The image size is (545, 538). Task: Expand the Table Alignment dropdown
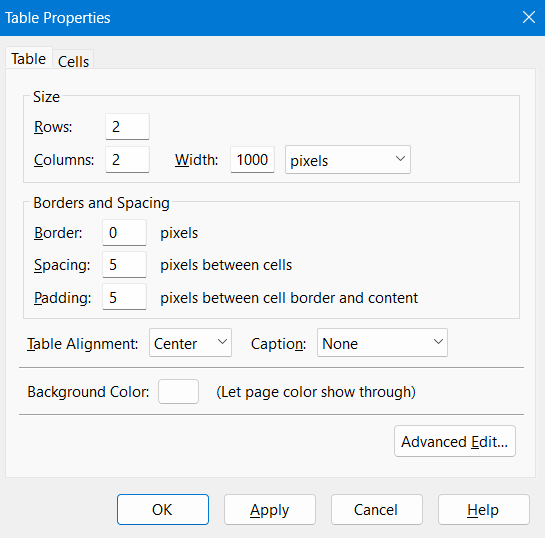tap(190, 343)
